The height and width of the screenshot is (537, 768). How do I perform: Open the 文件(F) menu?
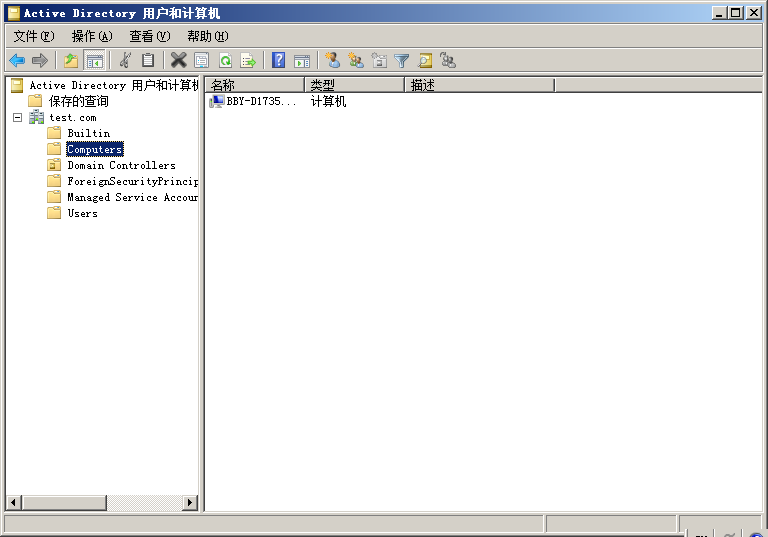pos(34,36)
